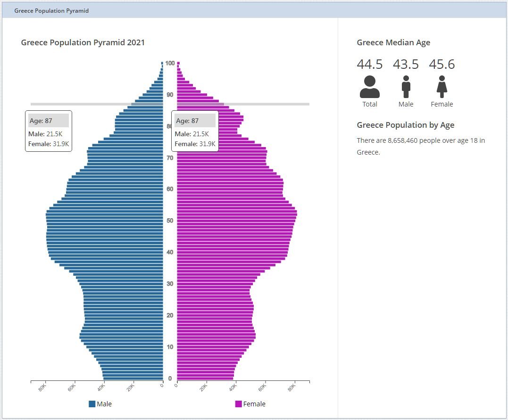Click the Age 87 tooltip over female bars
The image size is (508, 420).
pos(195,131)
